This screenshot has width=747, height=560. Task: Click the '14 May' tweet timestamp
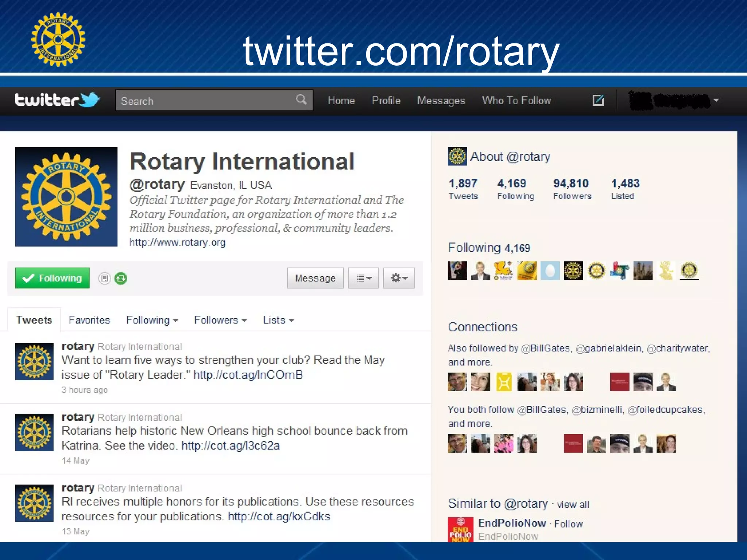[x=76, y=461]
